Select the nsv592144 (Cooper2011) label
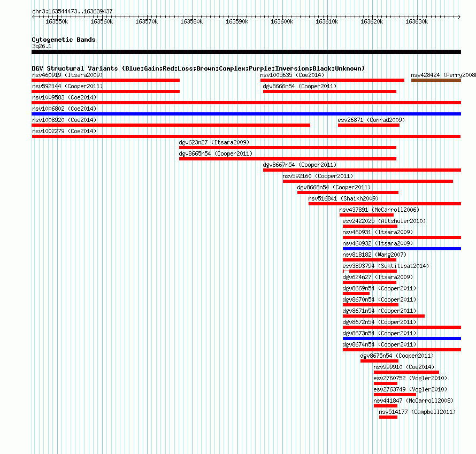The width and height of the screenshot is (476, 454). 67,86
